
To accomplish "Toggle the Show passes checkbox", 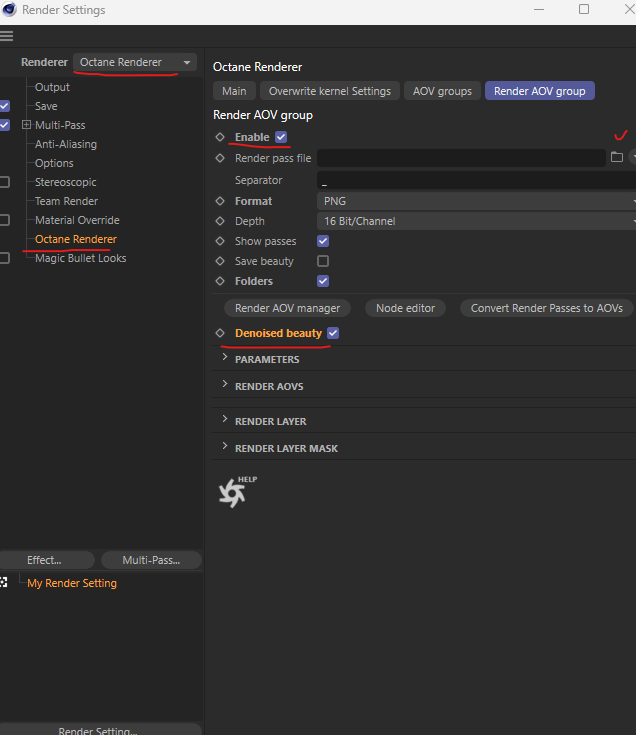I will (x=323, y=241).
